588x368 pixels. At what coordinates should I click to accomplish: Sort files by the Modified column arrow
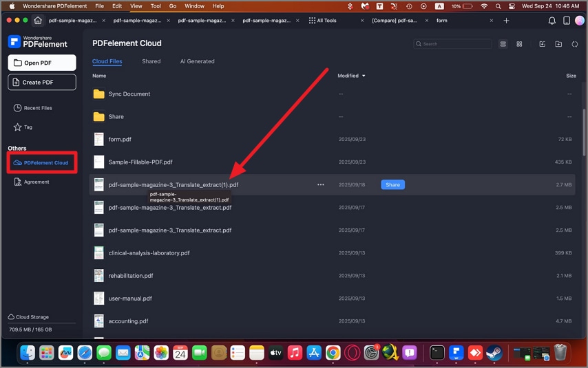(x=364, y=76)
